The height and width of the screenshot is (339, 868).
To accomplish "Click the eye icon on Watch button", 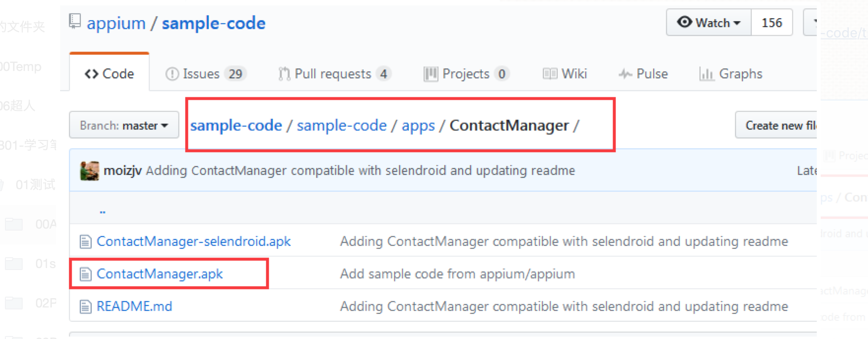I will (684, 22).
